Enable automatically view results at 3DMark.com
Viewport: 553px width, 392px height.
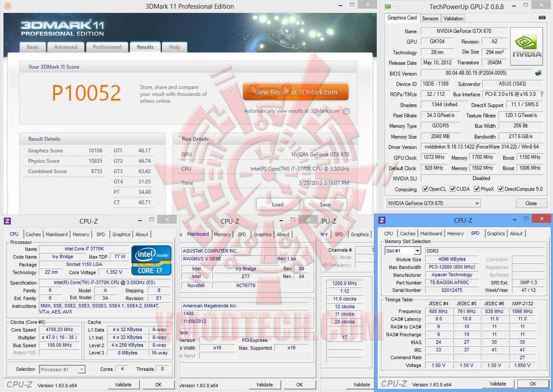pos(346,111)
